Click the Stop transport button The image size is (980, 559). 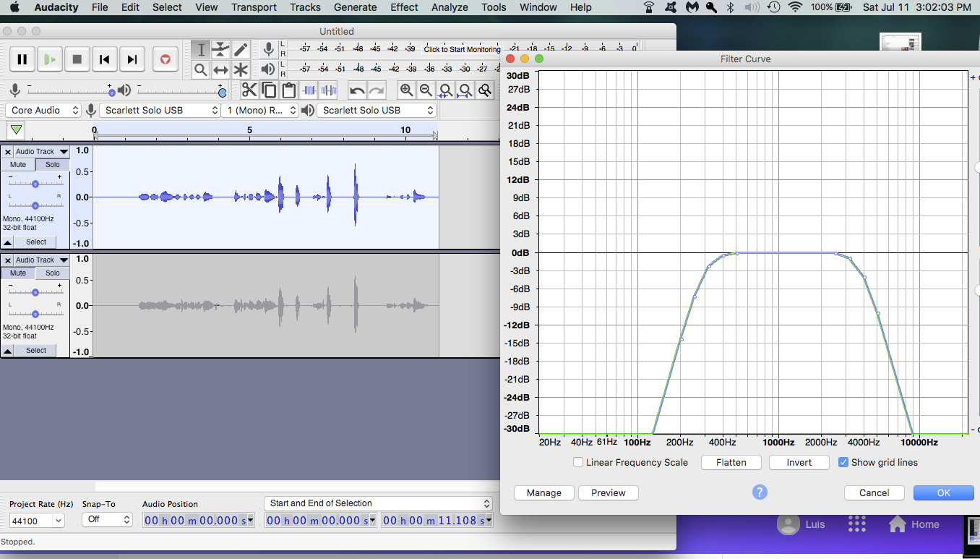pyautogui.click(x=77, y=59)
